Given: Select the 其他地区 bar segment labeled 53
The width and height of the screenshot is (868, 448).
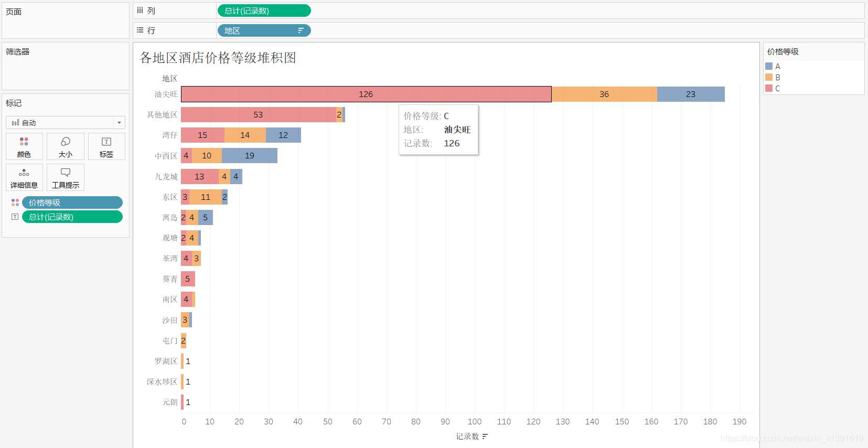Looking at the screenshot, I should (x=259, y=114).
